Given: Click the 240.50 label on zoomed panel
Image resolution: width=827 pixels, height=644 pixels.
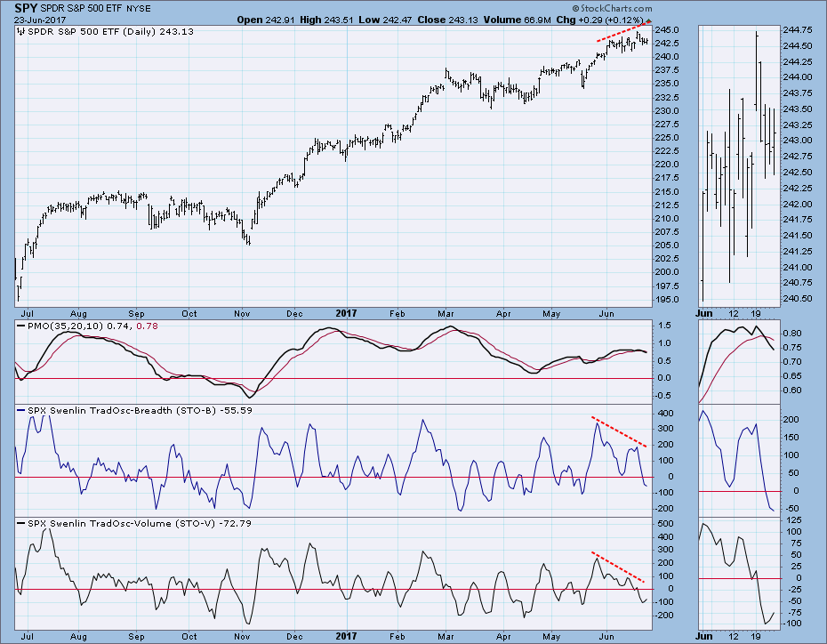Looking at the screenshot, I should coord(799,299).
